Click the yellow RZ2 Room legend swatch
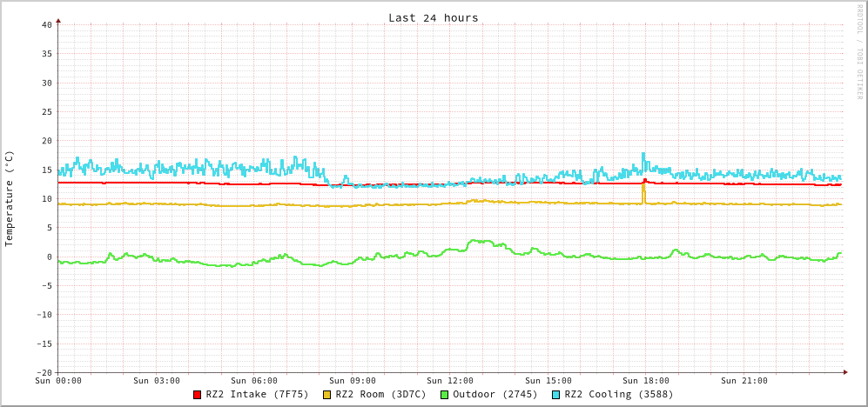The width and height of the screenshot is (868, 407). pos(327,395)
